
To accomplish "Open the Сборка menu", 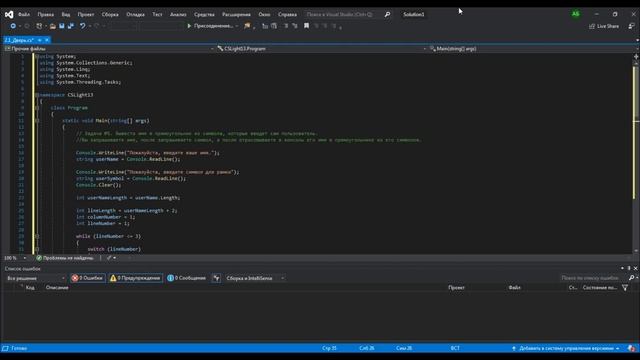I will tap(110, 14).
